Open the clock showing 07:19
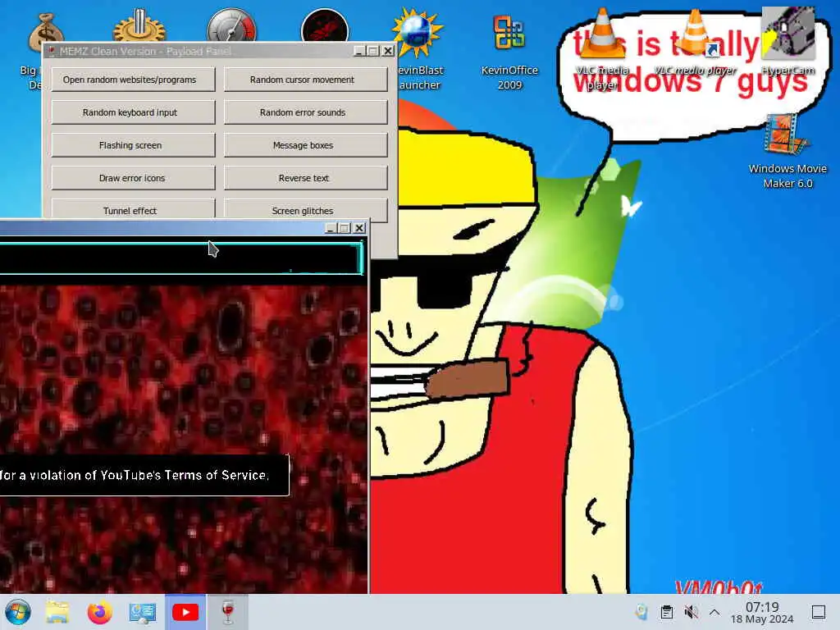This screenshot has height=630, width=840. 762,612
